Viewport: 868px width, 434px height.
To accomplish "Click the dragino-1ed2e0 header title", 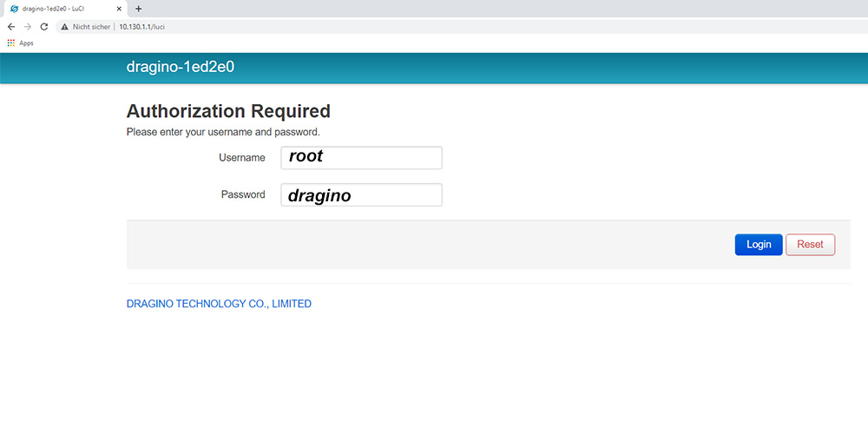I will pos(181,67).
